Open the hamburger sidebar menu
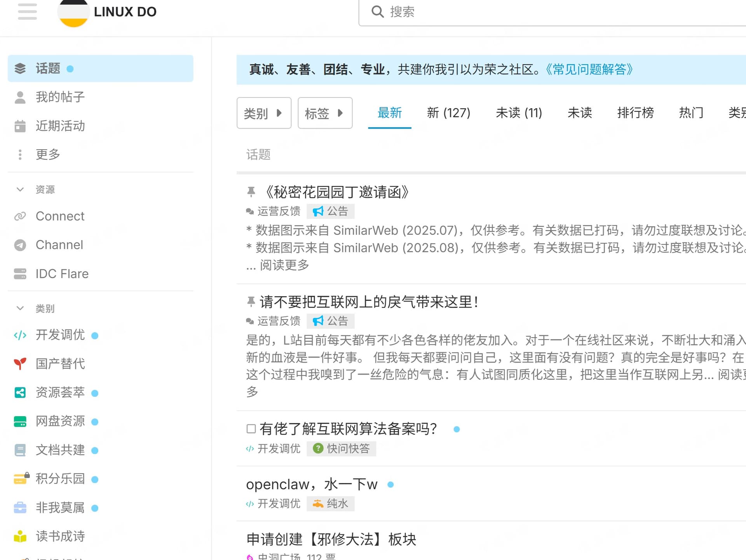 [x=27, y=12]
